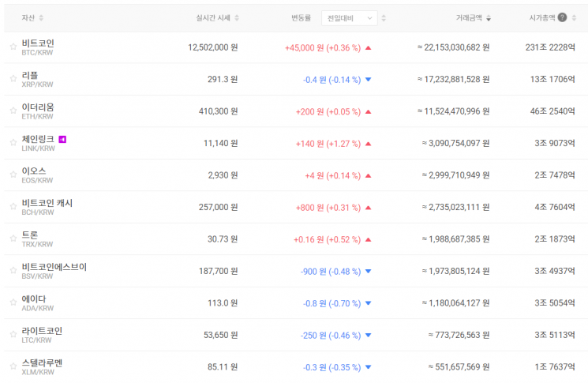Viewport: 588px width, 383px height.
Task: Open the 비트코인에스브이 asset name
Action: point(54,267)
